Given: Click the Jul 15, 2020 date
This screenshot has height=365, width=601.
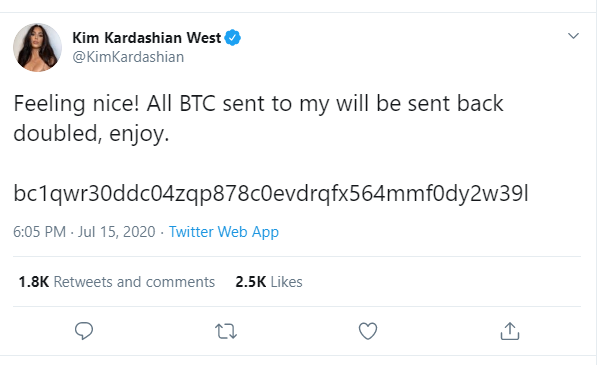Looking at the screenshot, I should [x=117, y=232].
